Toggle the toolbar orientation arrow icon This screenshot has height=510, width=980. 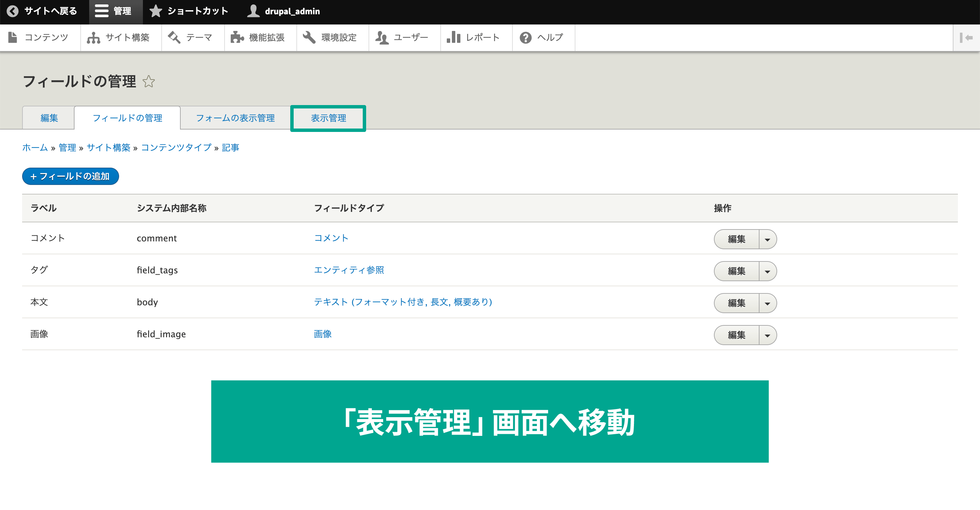pyautogui.click(x=966, y=37)
